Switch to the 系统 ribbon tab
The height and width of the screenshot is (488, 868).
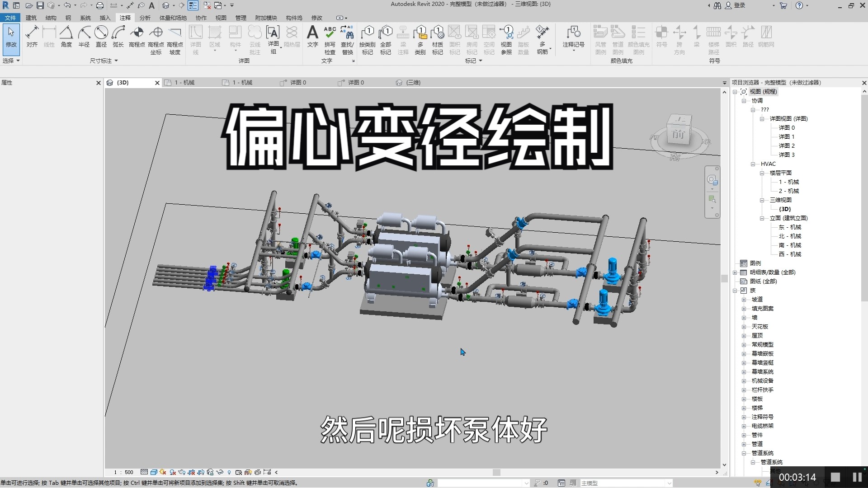pyautogui.click(x=85, y=18)
